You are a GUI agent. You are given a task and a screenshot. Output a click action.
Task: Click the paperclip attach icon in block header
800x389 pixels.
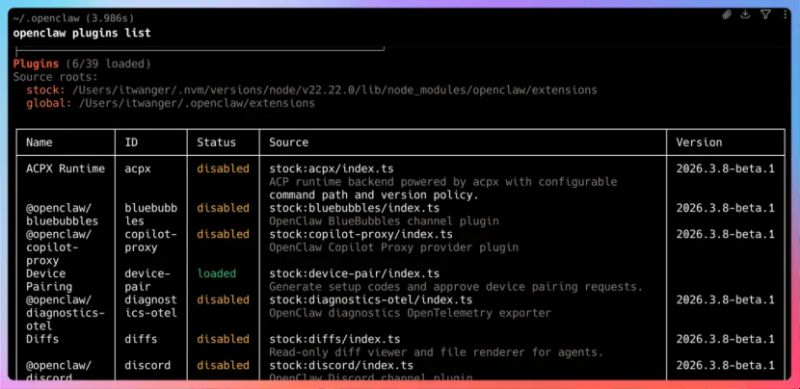pyautogui.click(x=727, y=15)
